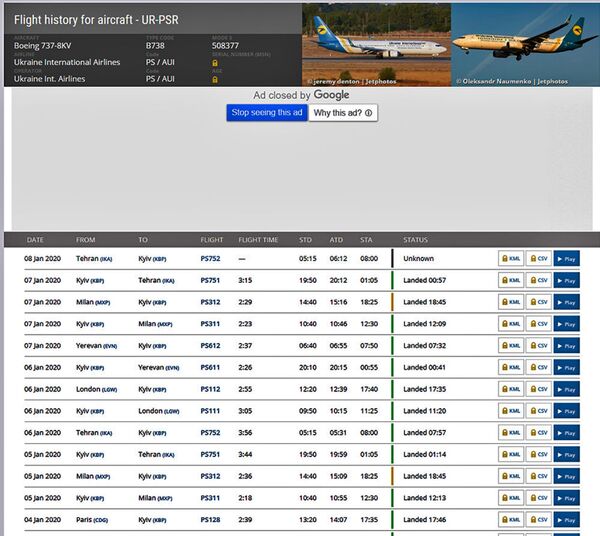The height and width of the screenshot is (536, 600).
Task: Download locked CSV for 07 Jan PS751
Action: pyautogui.click(x=538, y=280)
